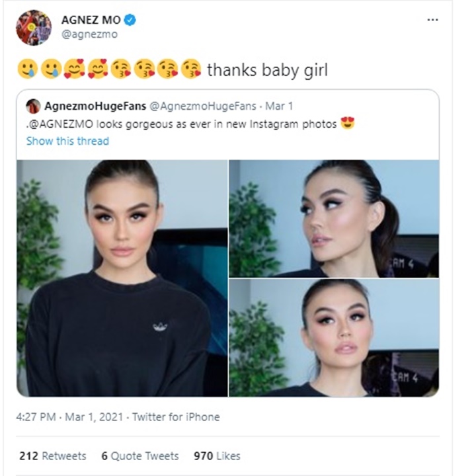The image size is (476, 476).
Task: View the 212 Retweets list
Action: click(x=53, y=456)
